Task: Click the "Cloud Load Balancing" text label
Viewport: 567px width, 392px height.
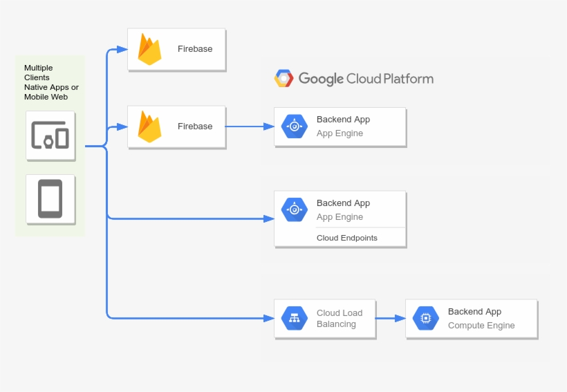Action: point(340,319)
